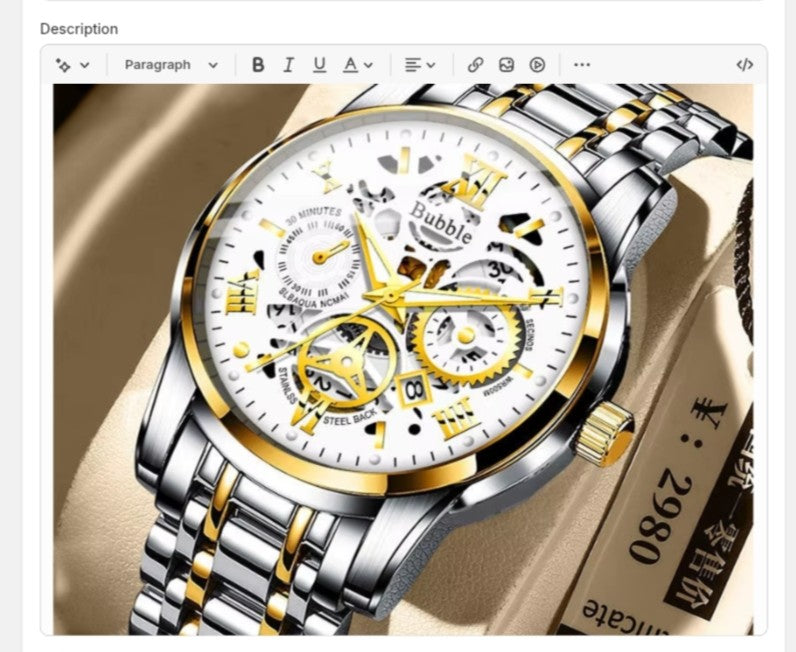796x652 pixels.
Task: Insert an image into description
Action: coord(506,65)
